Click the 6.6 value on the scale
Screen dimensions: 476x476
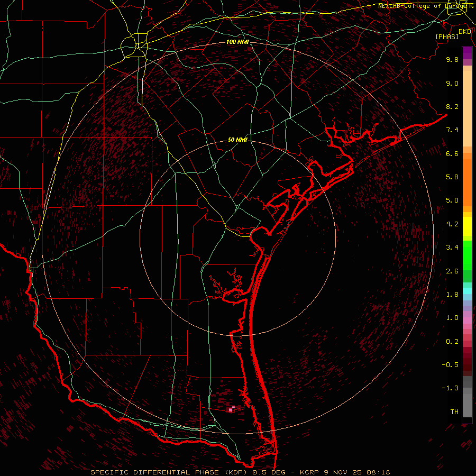point(452,153)
